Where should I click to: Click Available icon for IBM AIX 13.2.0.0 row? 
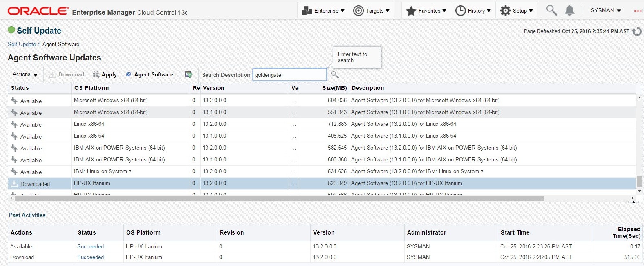click(14, 148)
